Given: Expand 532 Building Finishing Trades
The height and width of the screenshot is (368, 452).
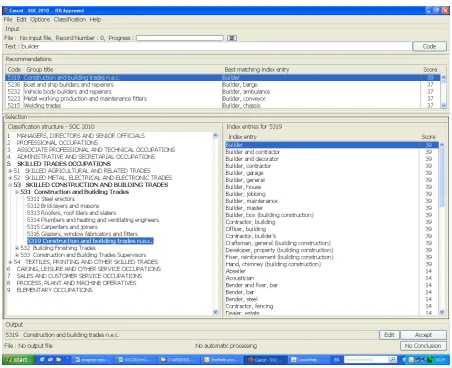Looking at the screenshot, I should [17, 248].
